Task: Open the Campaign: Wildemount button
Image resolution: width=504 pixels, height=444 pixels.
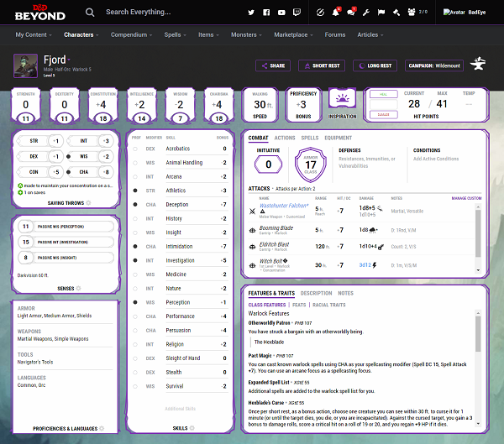Action: coord(434,65)
